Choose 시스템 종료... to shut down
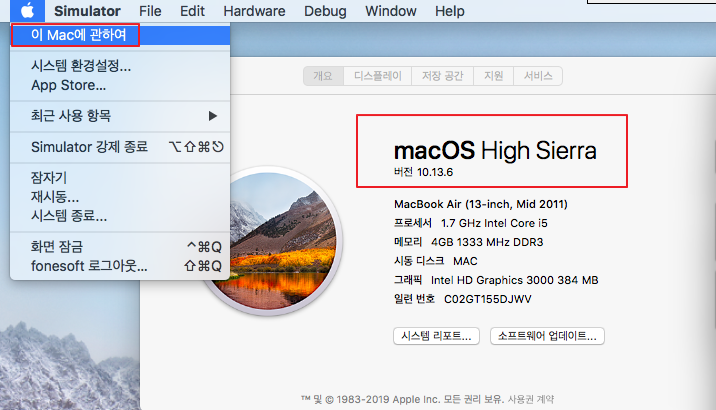The image size is (716, 410). click(120, 216)
